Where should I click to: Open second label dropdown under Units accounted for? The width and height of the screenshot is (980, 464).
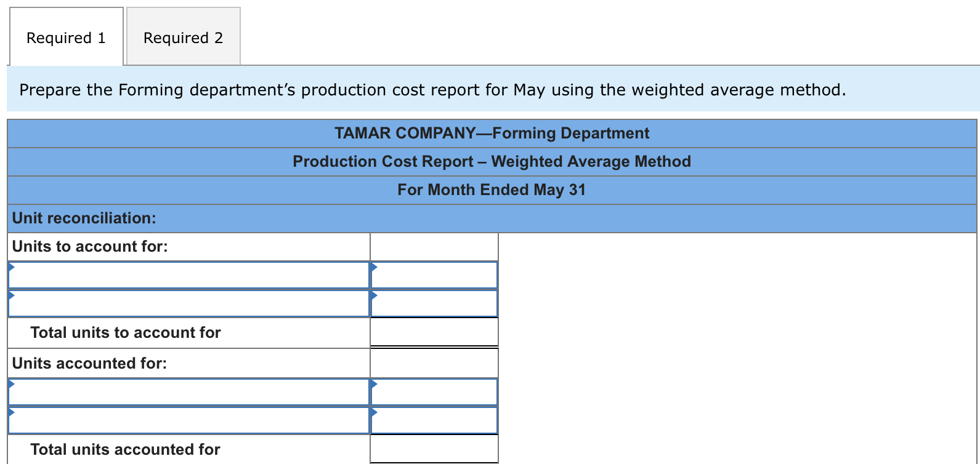[188, 420]
